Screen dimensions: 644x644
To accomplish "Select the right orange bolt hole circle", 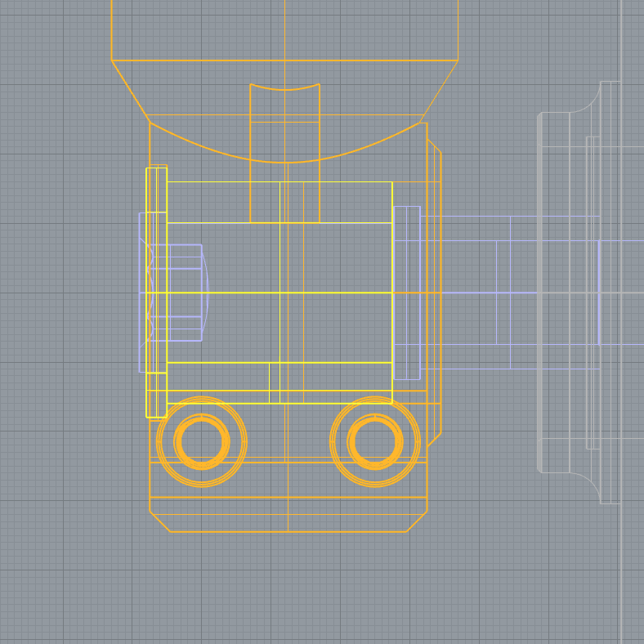I will tap(375, 441).
